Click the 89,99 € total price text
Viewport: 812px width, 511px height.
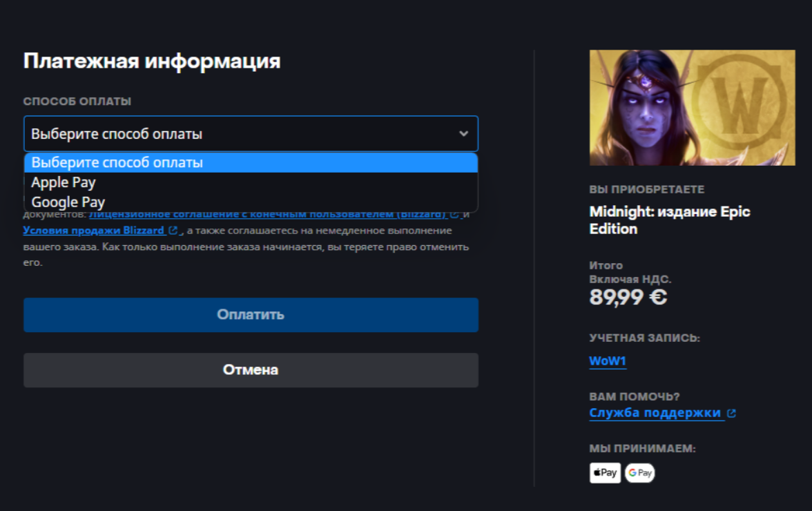click(x=627, y=296)
